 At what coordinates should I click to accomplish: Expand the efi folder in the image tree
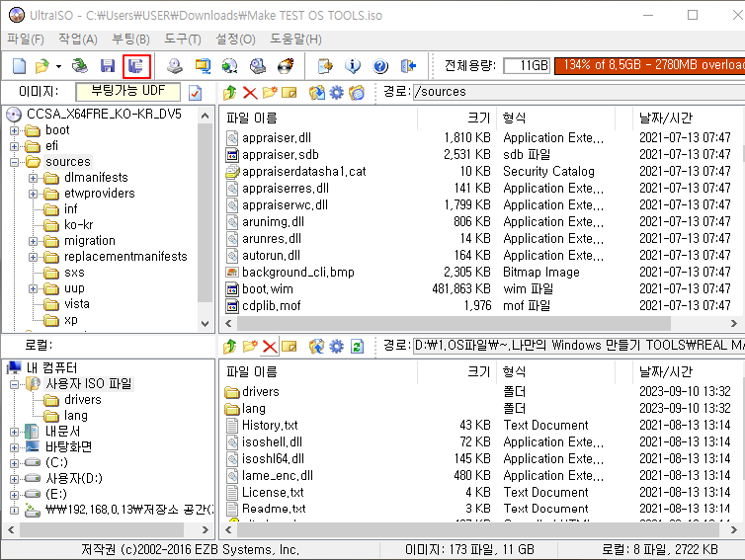coord(14,146)
